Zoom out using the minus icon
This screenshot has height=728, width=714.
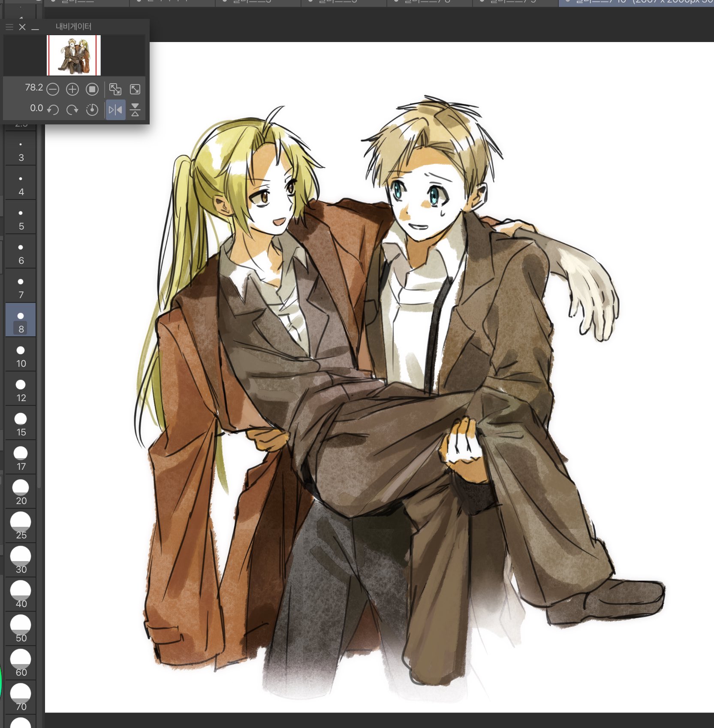53,89
